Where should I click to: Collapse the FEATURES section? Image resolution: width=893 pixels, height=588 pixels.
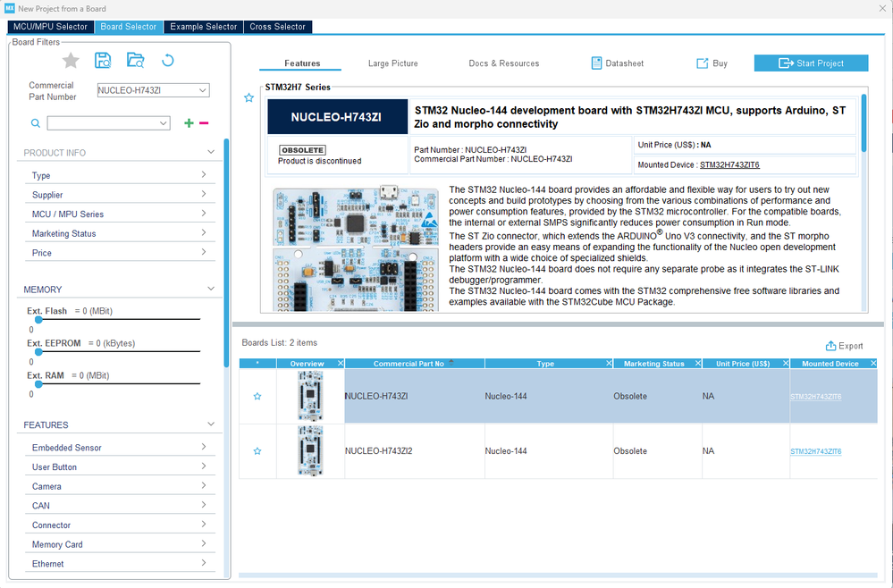(x=211, y=424)
